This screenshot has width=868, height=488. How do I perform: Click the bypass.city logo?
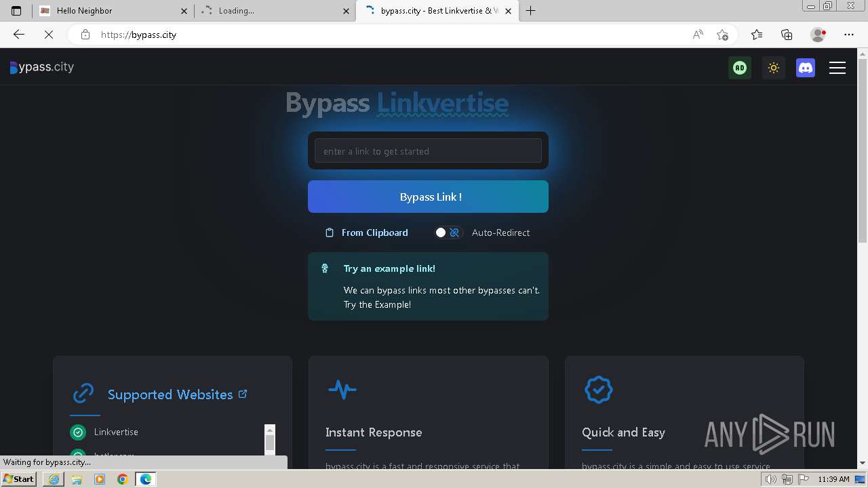(x=42, y=67)
